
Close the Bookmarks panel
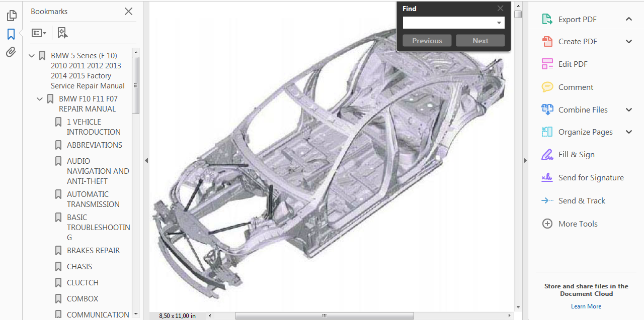click(128, 11)
